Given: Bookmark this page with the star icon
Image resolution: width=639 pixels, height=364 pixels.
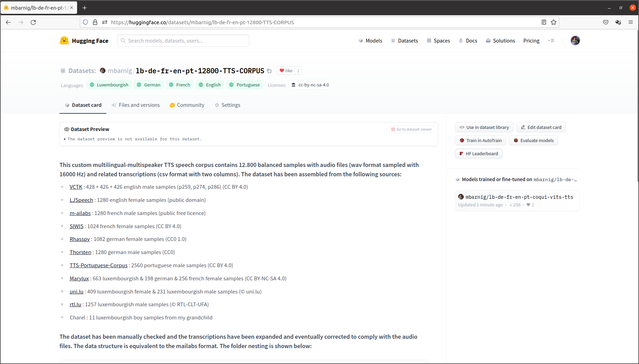Looking at the screenshot, I should click(x=554, y=22).
